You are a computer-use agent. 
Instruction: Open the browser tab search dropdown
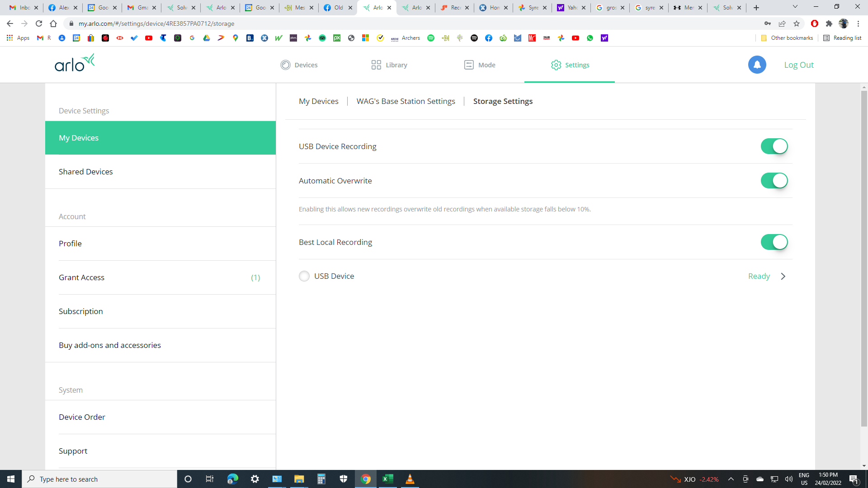pyautogui.click(x=795, y=7)
